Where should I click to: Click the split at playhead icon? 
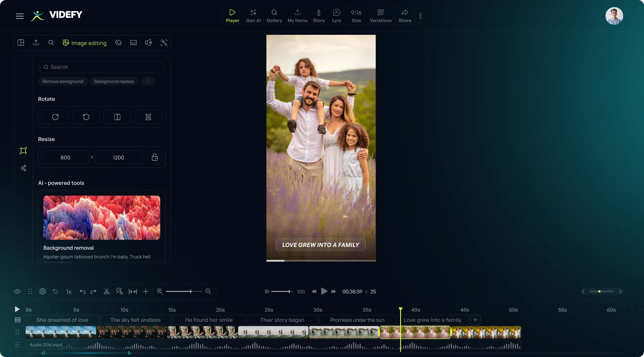coord(133,292)
